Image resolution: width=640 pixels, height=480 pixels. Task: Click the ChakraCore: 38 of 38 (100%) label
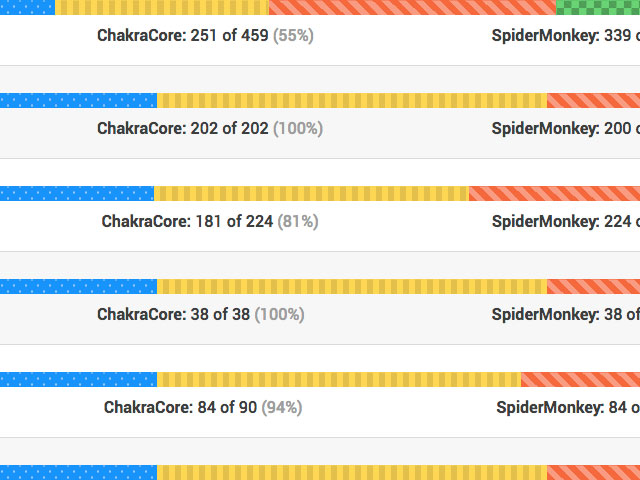tap(201, 315)
